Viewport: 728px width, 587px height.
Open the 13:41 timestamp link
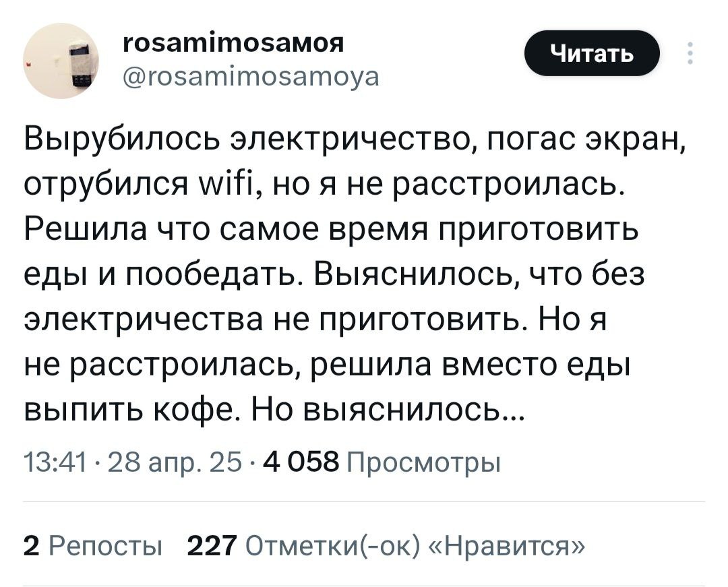coord(55,462)
